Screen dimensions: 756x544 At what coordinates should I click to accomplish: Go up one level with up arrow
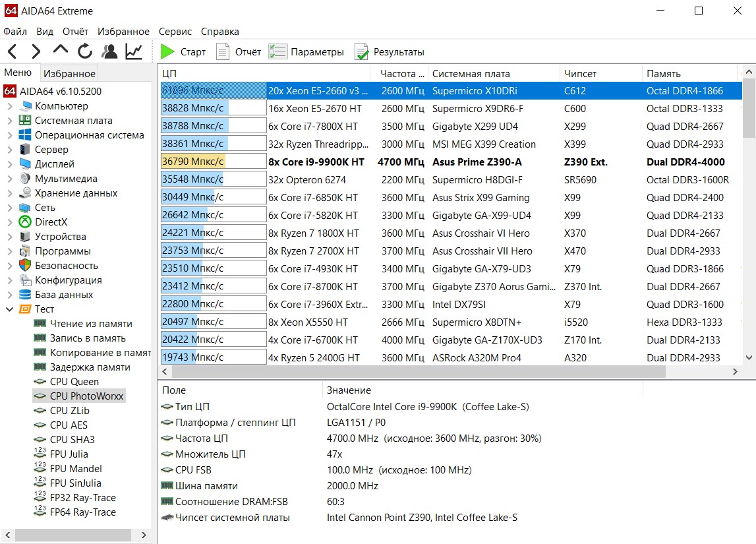coord(60,49)
